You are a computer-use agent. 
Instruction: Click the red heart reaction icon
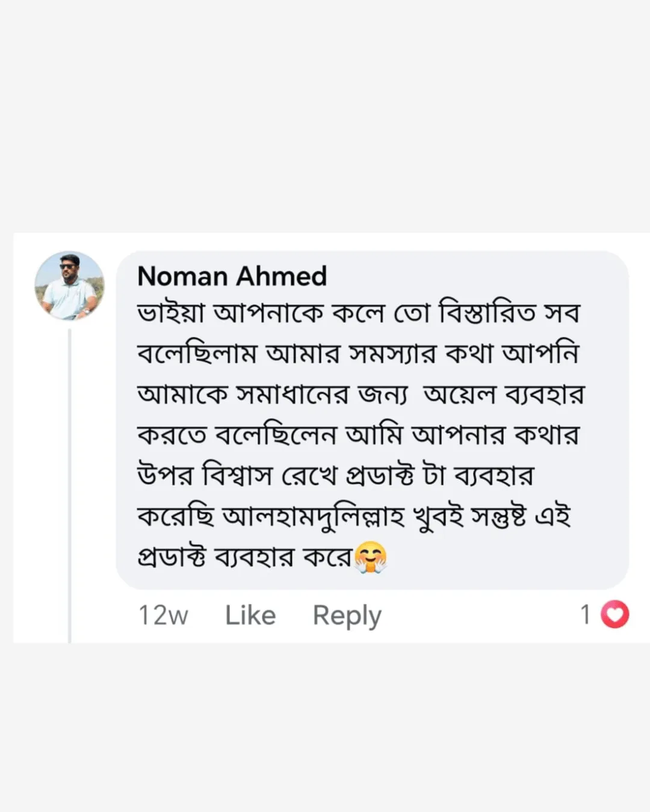coord(614,615)
